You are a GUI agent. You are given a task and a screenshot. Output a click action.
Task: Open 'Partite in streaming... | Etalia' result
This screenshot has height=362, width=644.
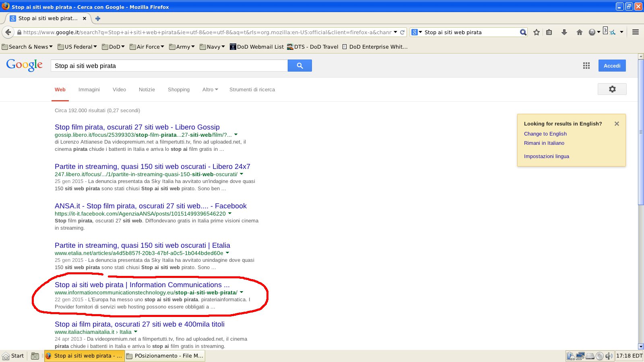point(142,245)
